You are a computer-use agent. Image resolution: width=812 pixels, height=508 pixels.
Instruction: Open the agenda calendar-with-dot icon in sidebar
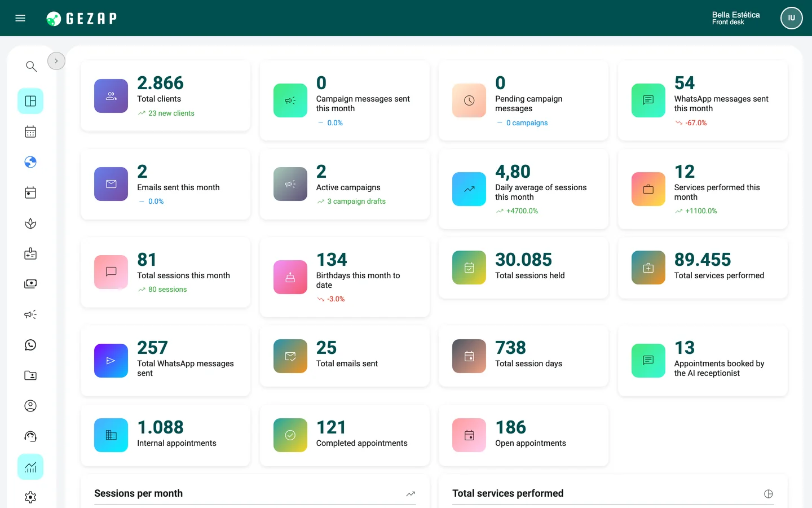[x=30, y=192]
